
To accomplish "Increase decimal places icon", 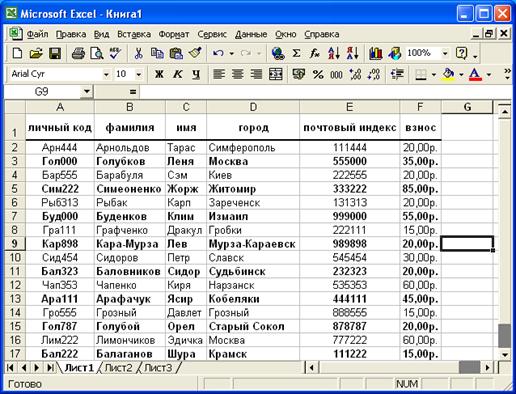I will pos(355,74).
